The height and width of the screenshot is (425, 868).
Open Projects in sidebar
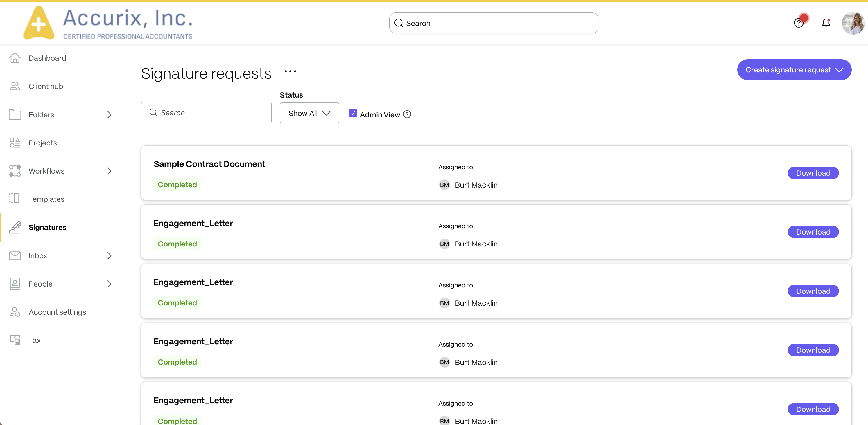click(43, 143)
